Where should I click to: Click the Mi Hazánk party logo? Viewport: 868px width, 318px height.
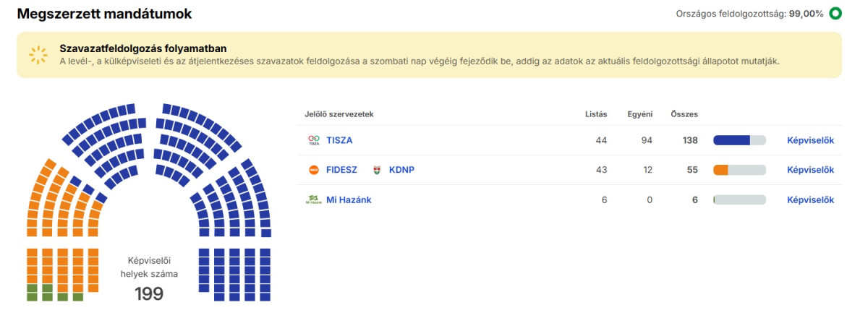tap(313, 199)
